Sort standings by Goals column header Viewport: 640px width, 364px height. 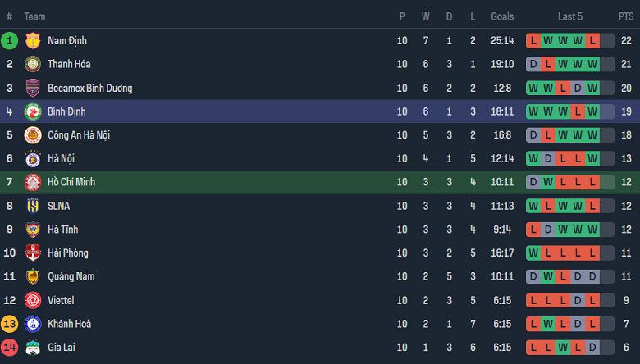point(502,16)
